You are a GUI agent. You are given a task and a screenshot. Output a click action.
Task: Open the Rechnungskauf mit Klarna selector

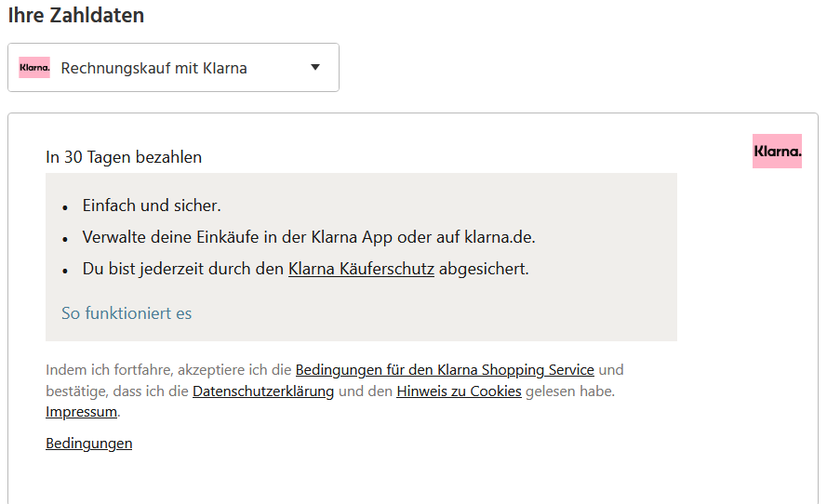point(174,68)
